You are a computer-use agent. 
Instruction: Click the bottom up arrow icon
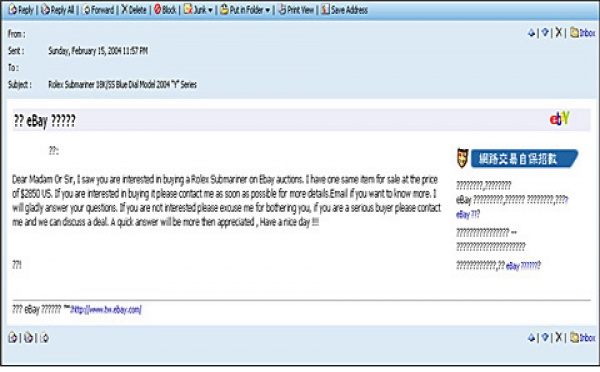(531, 338)
